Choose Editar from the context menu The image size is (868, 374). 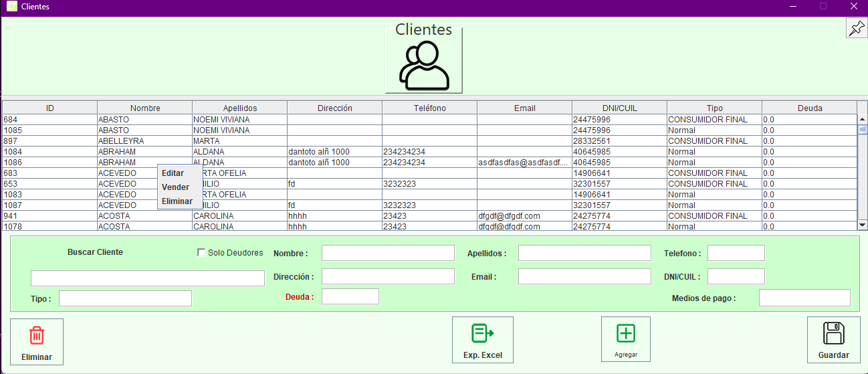tap(173, 173)
